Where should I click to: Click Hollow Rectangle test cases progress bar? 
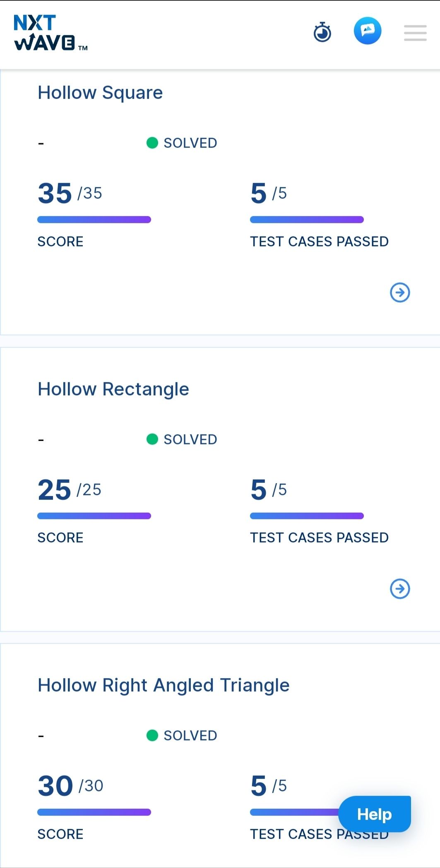click(x=307, y=516)
